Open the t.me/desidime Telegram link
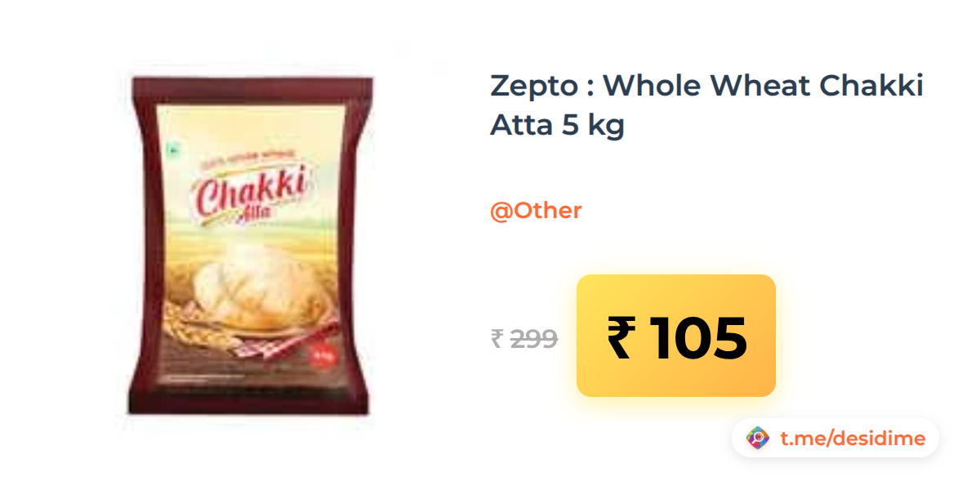The height and width of the screenshot is (490, 980). pos(853,439)
